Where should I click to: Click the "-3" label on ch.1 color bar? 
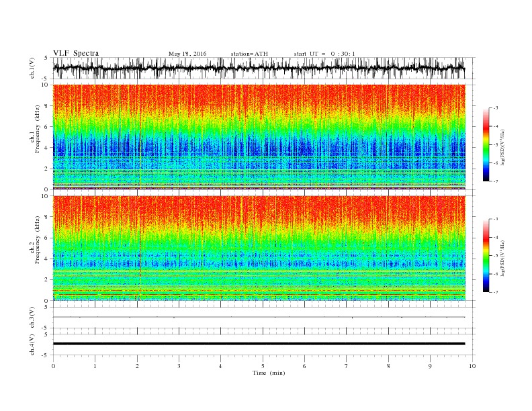[496, 108]
